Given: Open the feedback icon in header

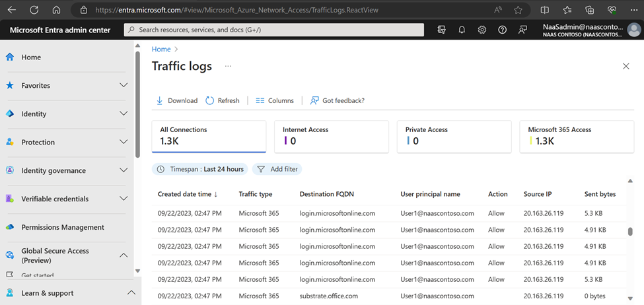Looking at the screenshot, I should 522,30.
